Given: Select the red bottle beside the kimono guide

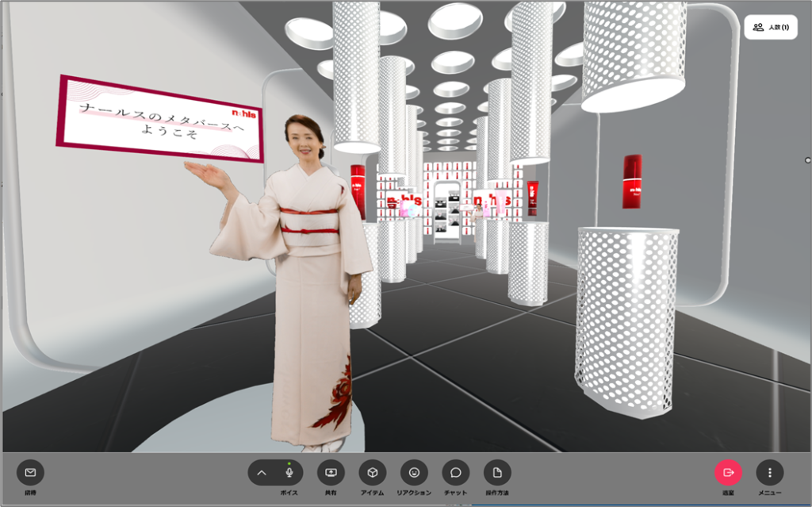Looking at the screenshot, I should pos(358,190).
